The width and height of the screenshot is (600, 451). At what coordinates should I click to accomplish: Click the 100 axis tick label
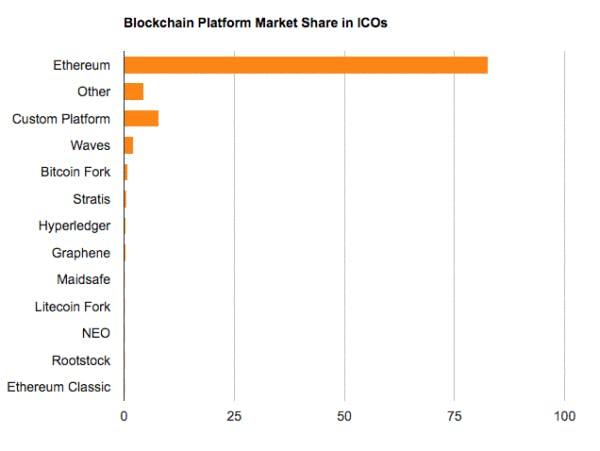click(x=565, y=416)
